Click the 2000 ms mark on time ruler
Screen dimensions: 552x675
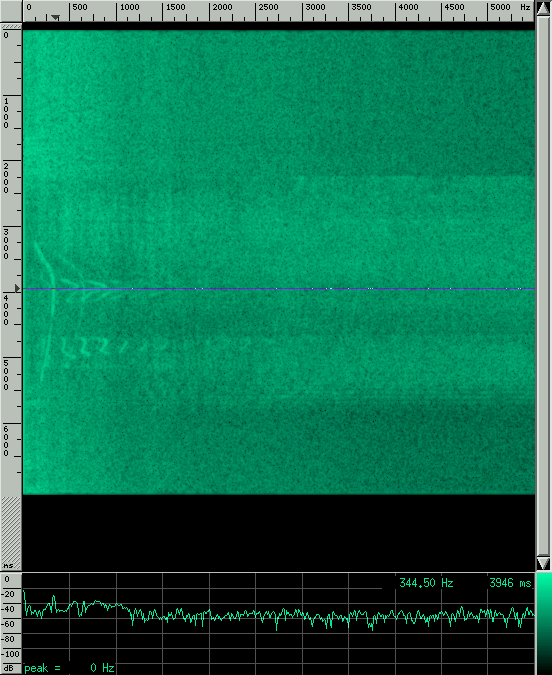6,178
